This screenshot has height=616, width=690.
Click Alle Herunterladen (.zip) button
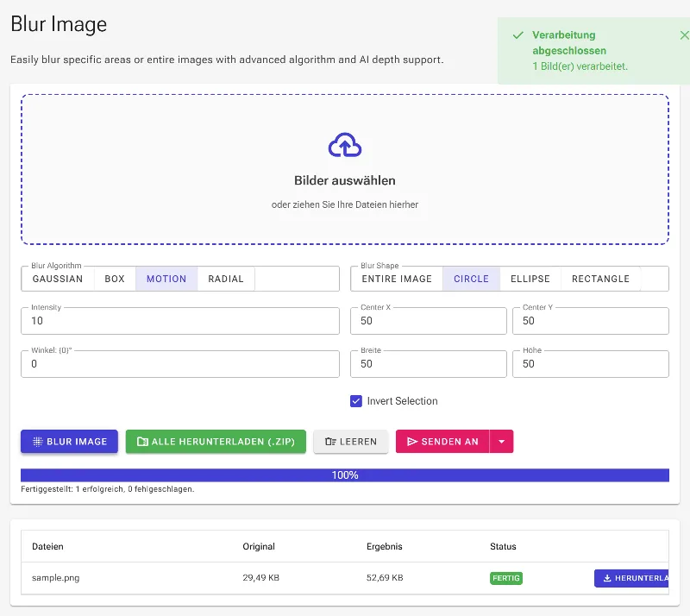216,441
